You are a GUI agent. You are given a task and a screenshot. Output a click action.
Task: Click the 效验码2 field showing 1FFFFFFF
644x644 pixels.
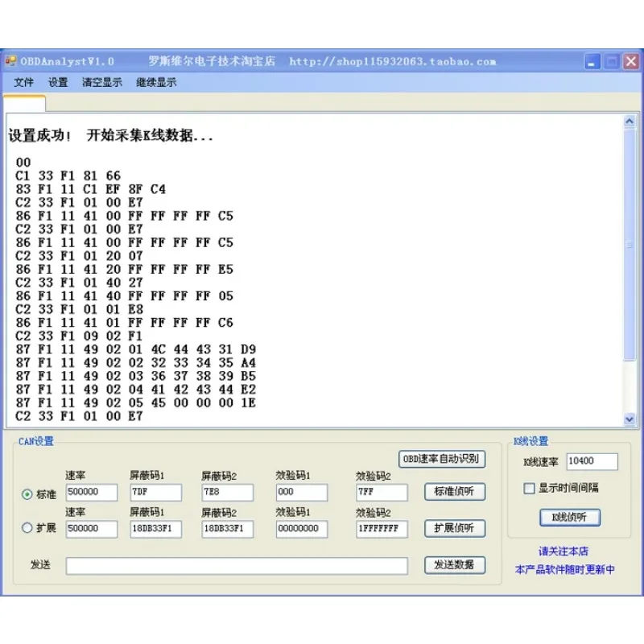pos(382,529)
